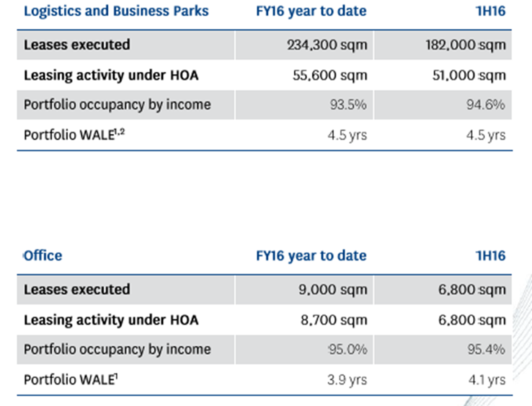Click Office Portfolio occupancy by income label
Viewport: 532px width, 406px height.
point(117,349)
